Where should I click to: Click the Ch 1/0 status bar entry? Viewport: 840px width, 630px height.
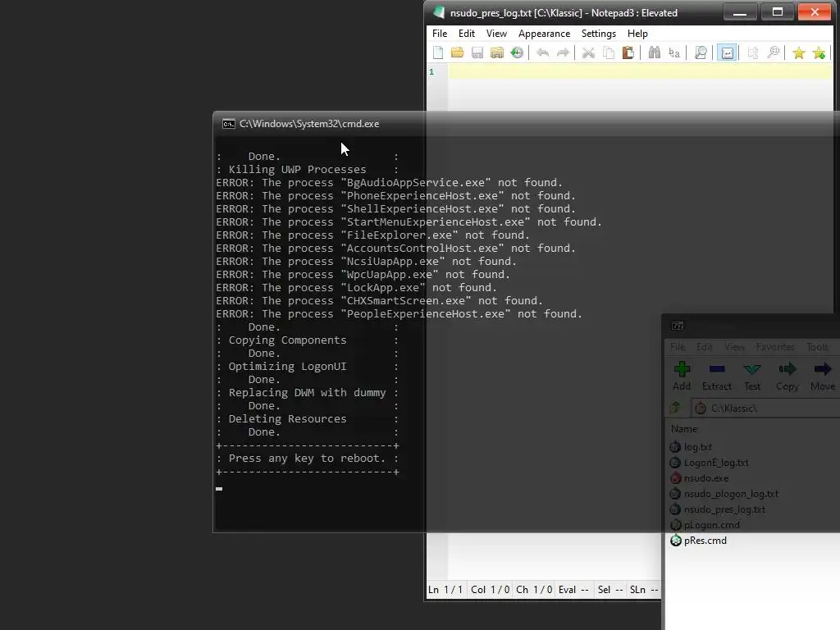pos(534,590)
